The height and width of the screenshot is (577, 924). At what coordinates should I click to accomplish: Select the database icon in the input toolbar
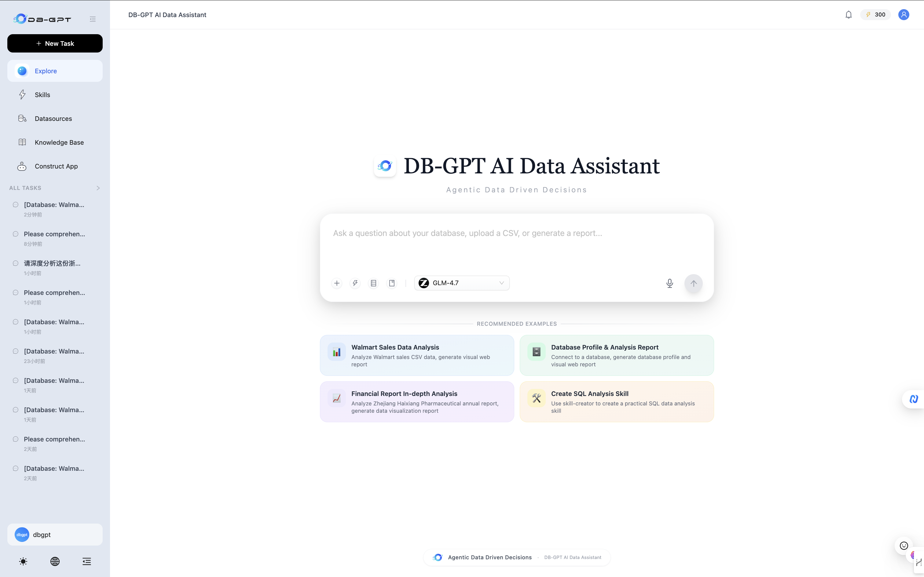tap(373, 283)
